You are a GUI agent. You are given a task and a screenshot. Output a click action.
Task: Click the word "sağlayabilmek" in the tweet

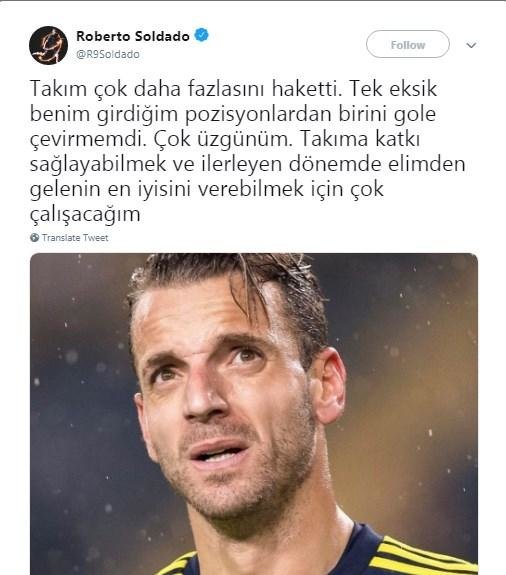coord(98,165)
